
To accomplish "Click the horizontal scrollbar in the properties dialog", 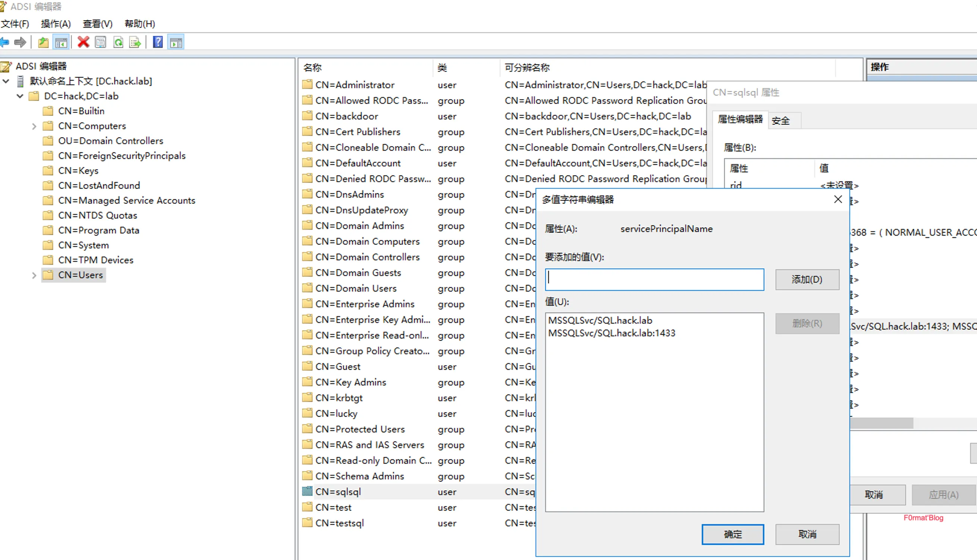I will (x=881, y=424).
